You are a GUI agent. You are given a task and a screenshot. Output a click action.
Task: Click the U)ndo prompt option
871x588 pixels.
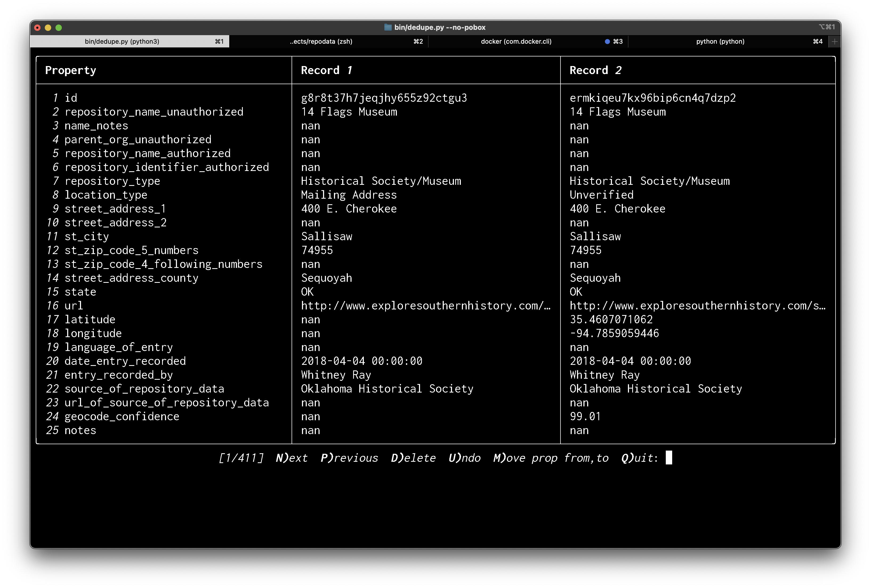[464, 458]
